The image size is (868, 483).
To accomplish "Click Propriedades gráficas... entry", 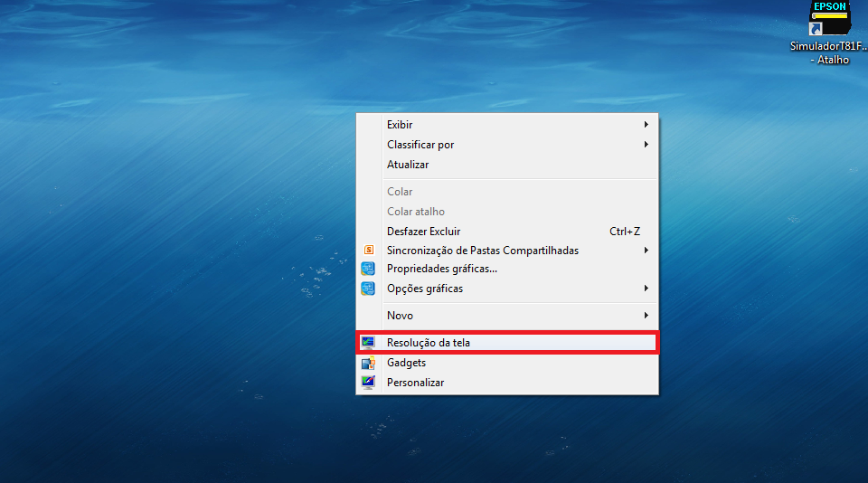I will [x=507, y=269].
